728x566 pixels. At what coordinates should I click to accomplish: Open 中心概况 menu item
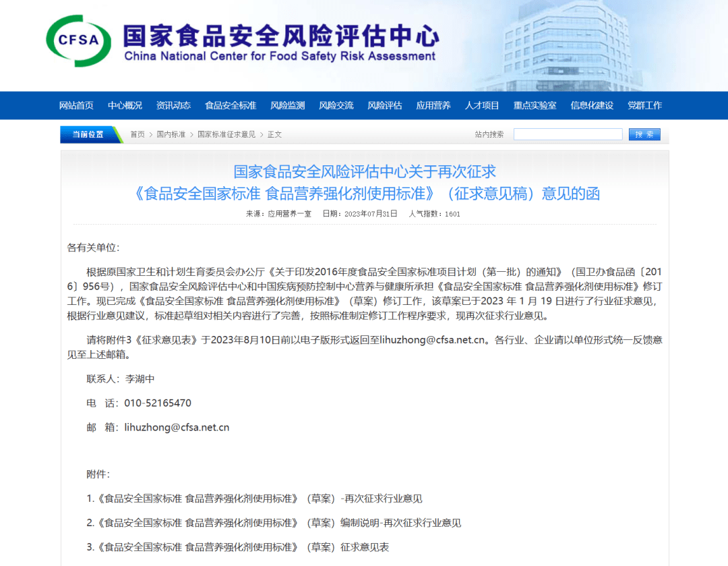[125, 105]
